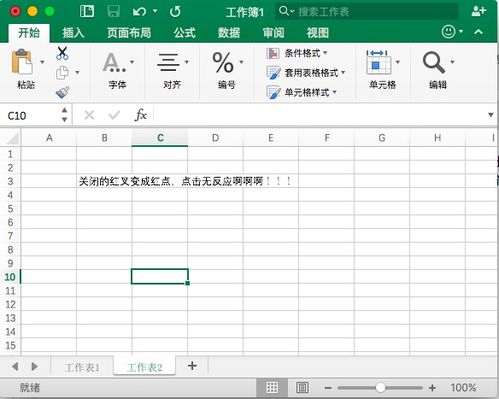Switch to Normal grid view
Image resolution: width=499 pixels, height=399 pixels.
tap(272, 387)
